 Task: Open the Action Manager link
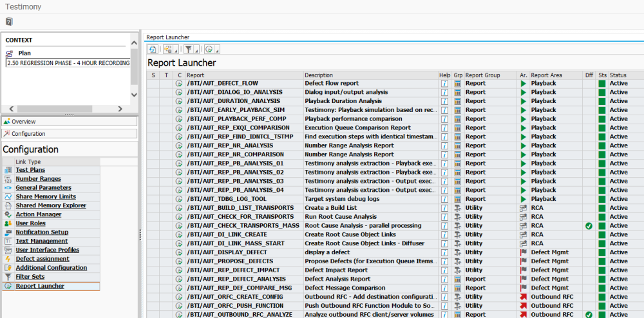tap(39, 214)
